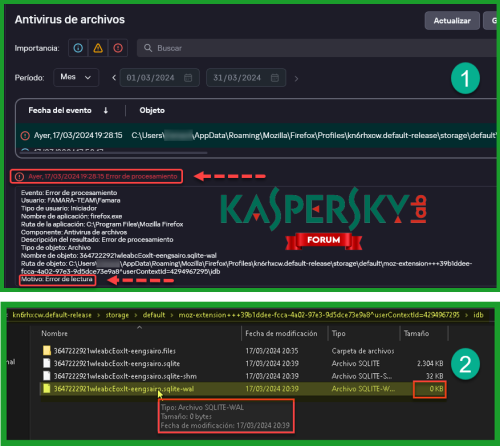Sort by Tipo column in Explorer
This screenshot has height=446, width=500.
pyautogui.click(x=339, y=333)
